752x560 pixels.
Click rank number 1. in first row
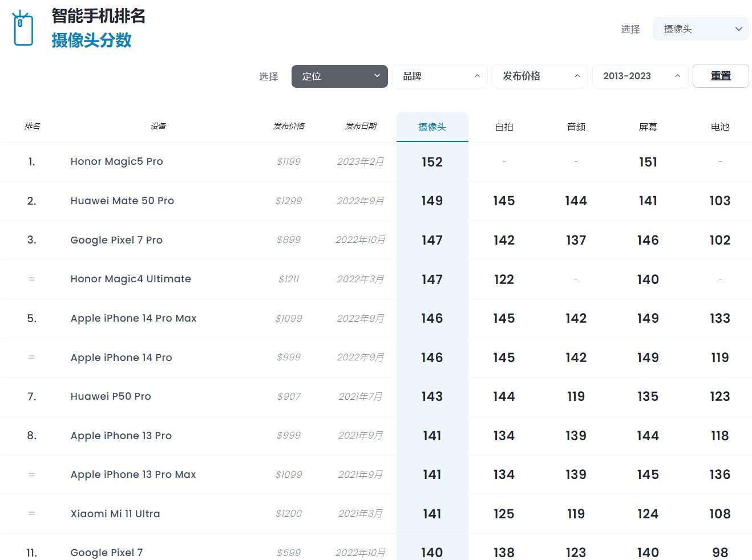click(x=32, y=162)
